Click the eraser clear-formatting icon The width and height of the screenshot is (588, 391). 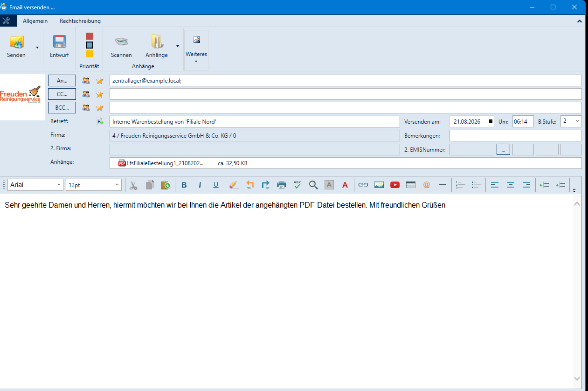pyautogui.click(x=234, y=185)
